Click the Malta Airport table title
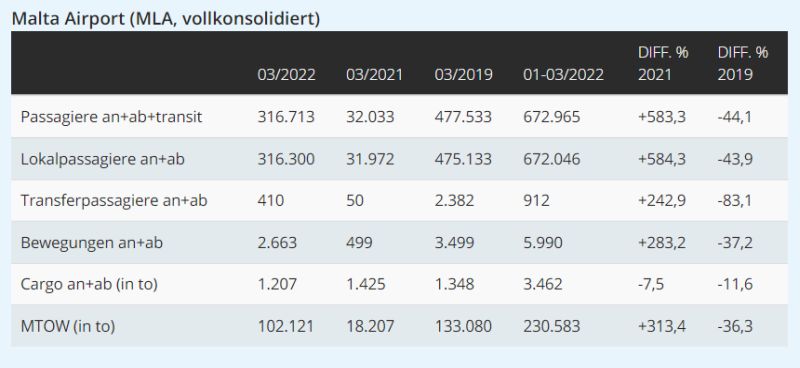Screen dimensions: 800x368 165,18
